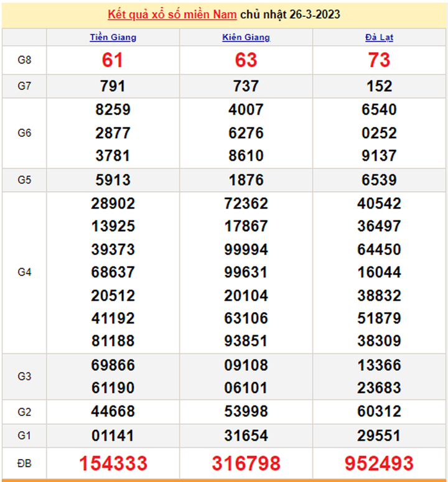Click Tiền Giang G4 number 28902
Screen dimensions: 448x482
pos(113,204)
